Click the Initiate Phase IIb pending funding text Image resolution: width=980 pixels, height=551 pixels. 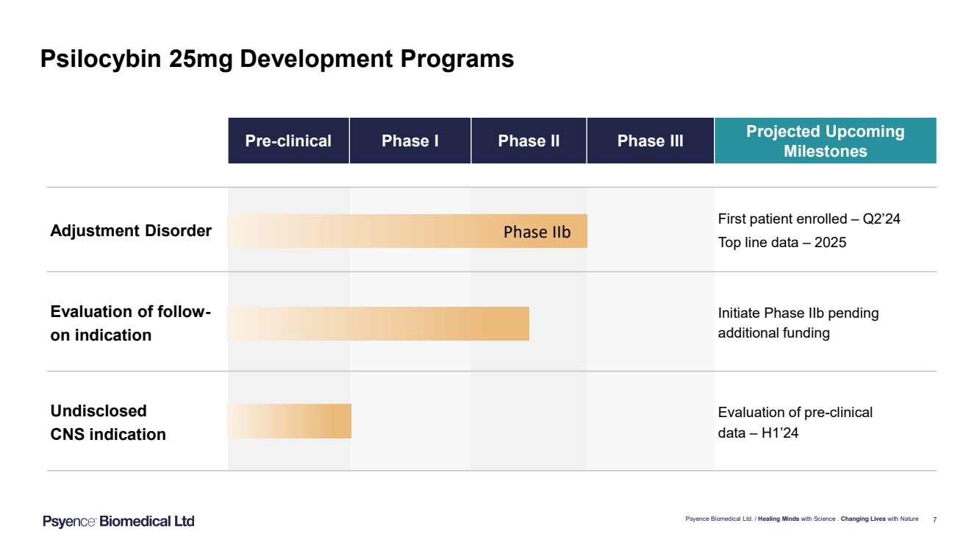click(x=798, y=323)
